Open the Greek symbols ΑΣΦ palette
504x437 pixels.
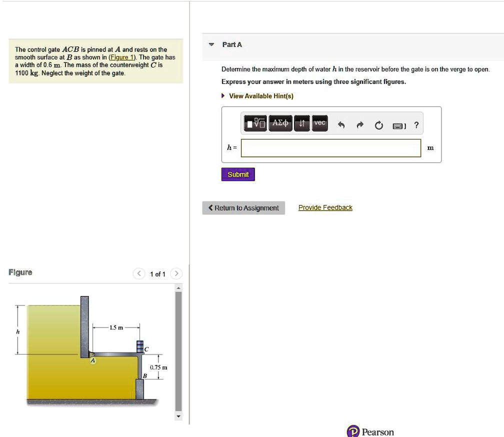tap(280, 123)
